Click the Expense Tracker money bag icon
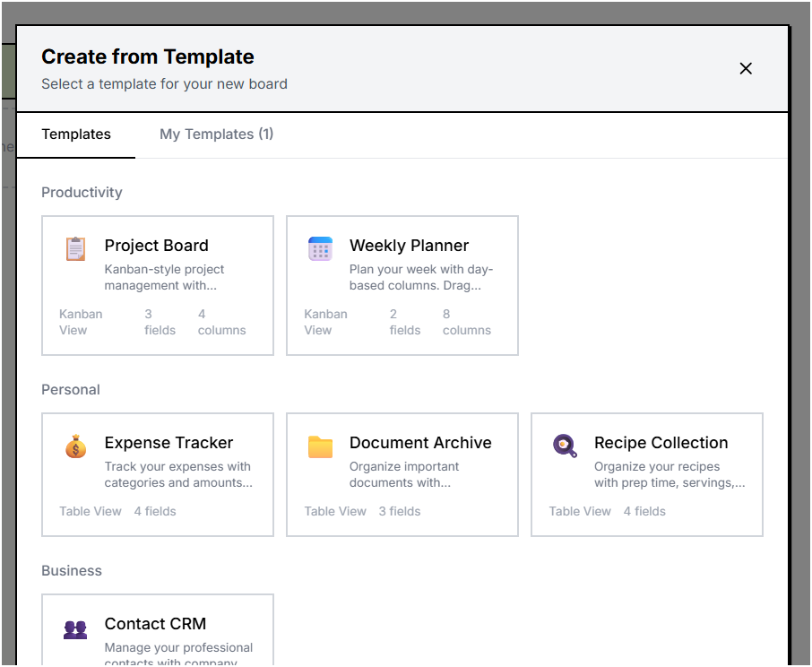Screen dimensions: 812x667 (x=75, y=446)
